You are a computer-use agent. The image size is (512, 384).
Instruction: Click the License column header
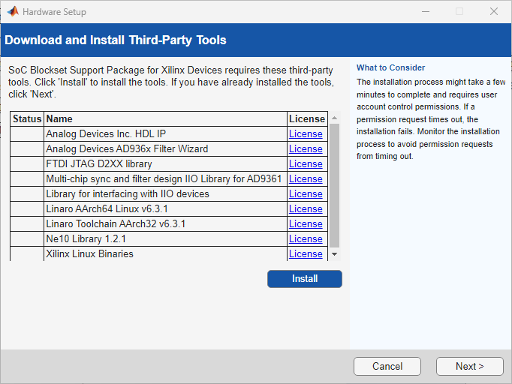pyautogui.click(x=307, y=119)
